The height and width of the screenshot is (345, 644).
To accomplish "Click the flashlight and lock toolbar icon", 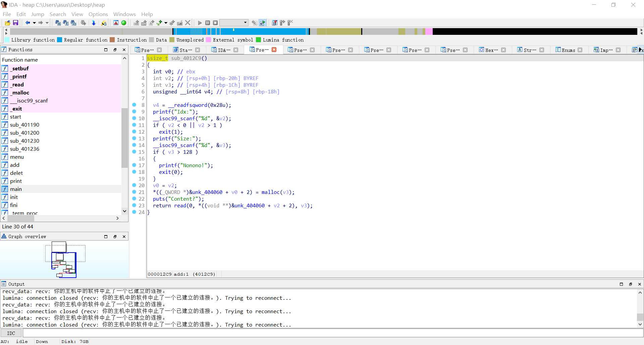I will (104, 23).
